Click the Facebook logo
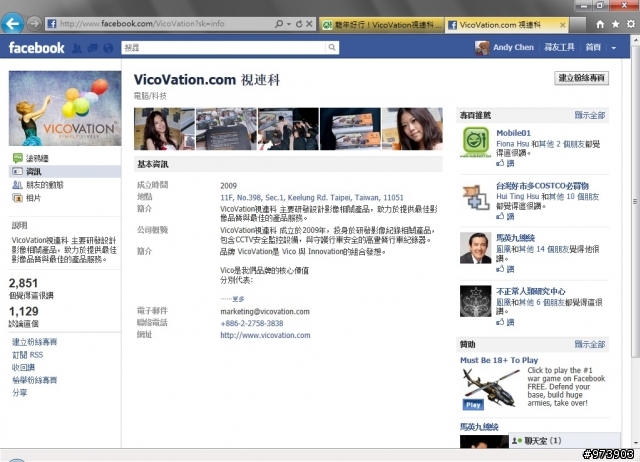The height and width of the screenshot is (462, 640). (36, 48)
